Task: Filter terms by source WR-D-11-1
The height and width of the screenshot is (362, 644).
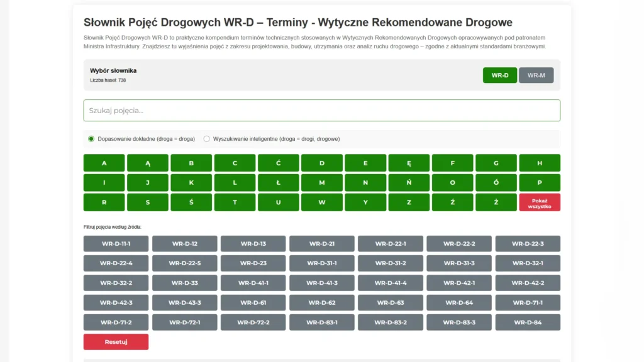Action: (x=116, y=243)
